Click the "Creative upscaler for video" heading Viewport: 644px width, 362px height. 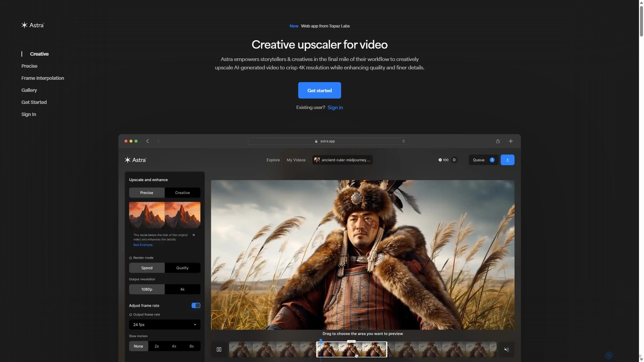tap(319, 45)
